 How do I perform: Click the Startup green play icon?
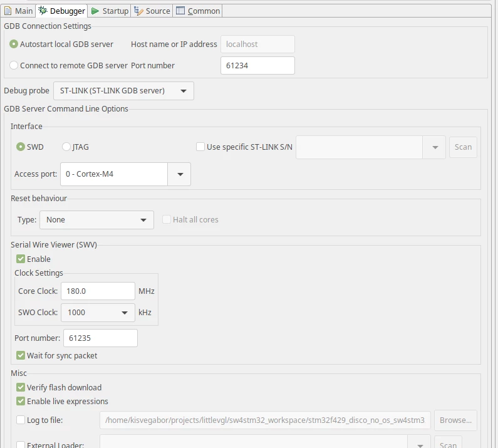point(95,11)
